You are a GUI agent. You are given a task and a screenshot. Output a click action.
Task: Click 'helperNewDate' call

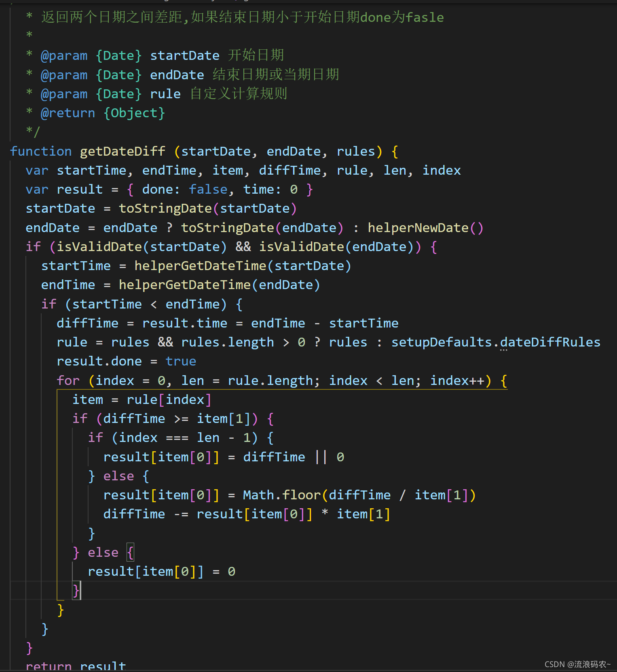[418, 228]
